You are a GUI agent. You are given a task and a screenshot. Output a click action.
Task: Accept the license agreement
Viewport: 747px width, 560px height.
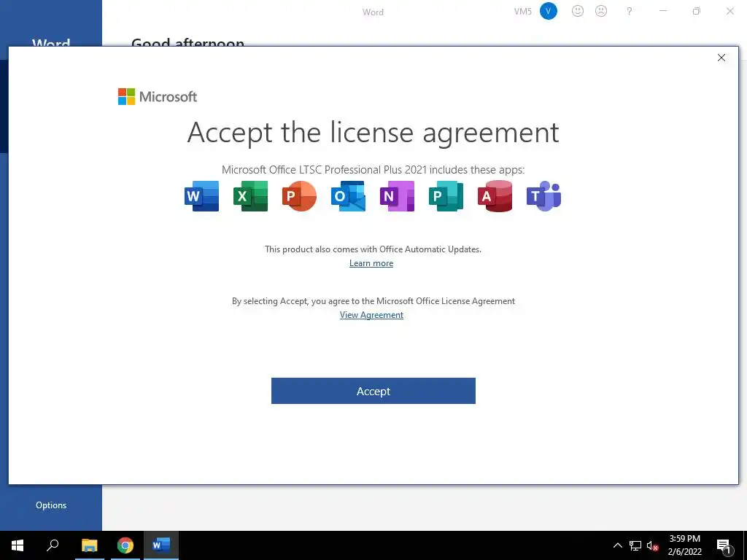(373, 391)
